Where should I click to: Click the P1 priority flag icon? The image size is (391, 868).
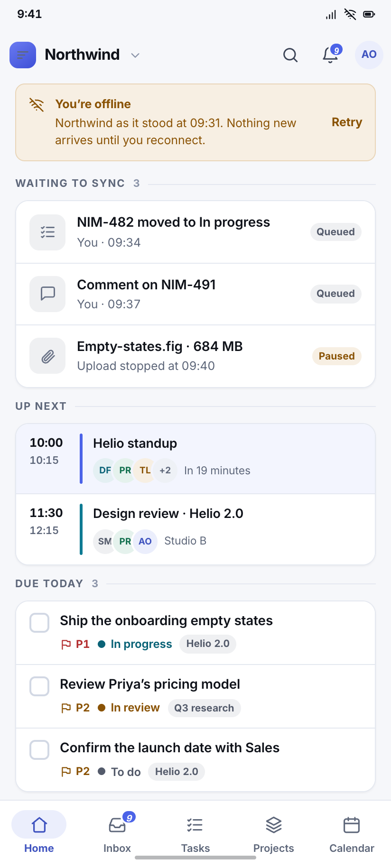point(66,645)
